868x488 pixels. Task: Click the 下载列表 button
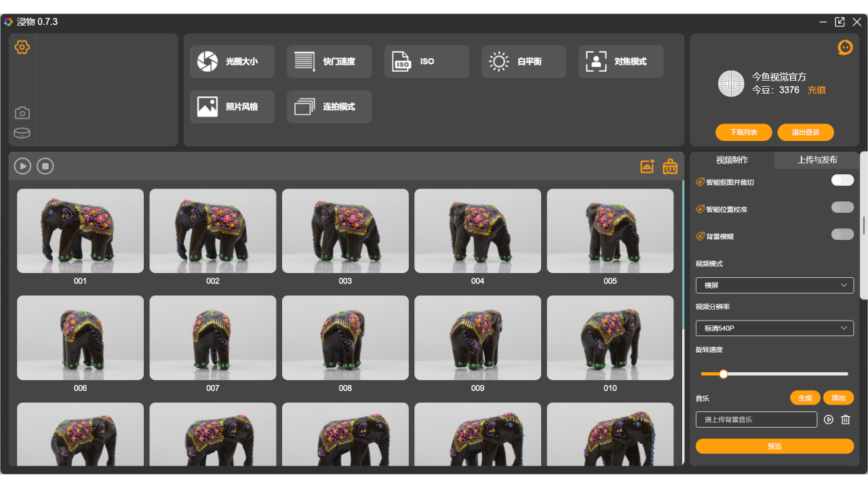pyautogui.click(x=743, y=132)
